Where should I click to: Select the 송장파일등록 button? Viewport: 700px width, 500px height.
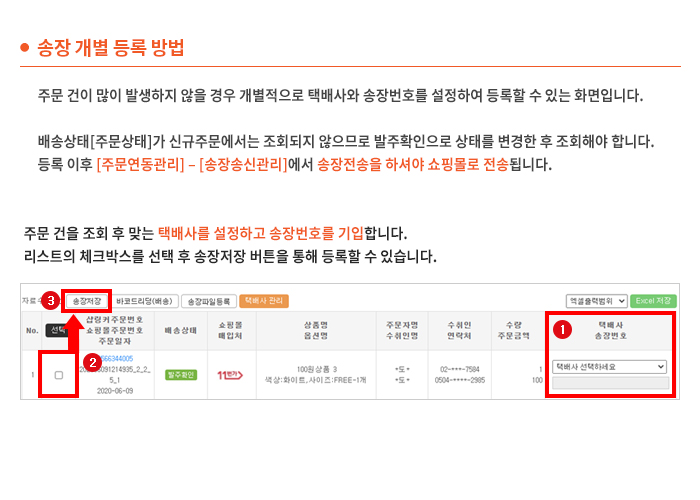tap(209, 300)
